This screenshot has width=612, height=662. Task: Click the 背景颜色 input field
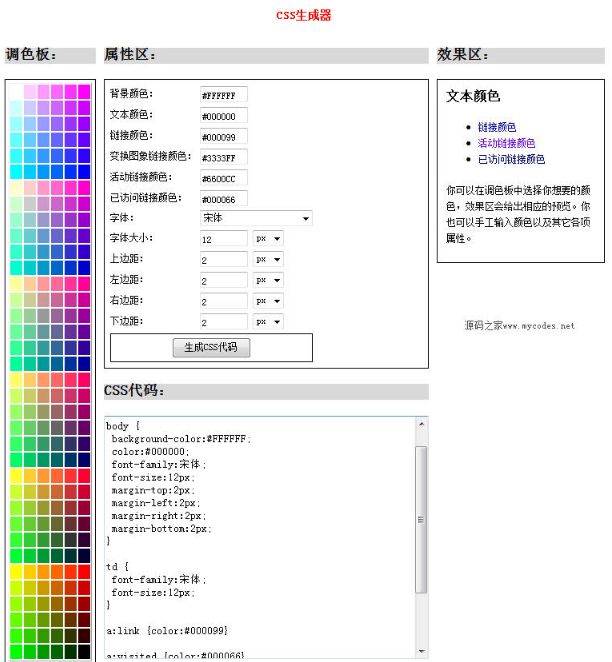[x=223, y=95]
